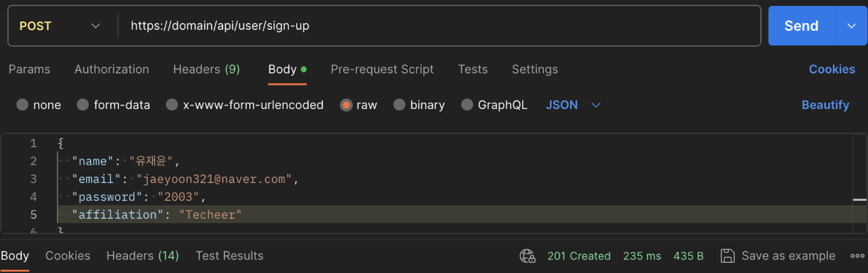Open the POST method dropdown
The width and height of the screenshot is (868, 273).
pos(61,26)
